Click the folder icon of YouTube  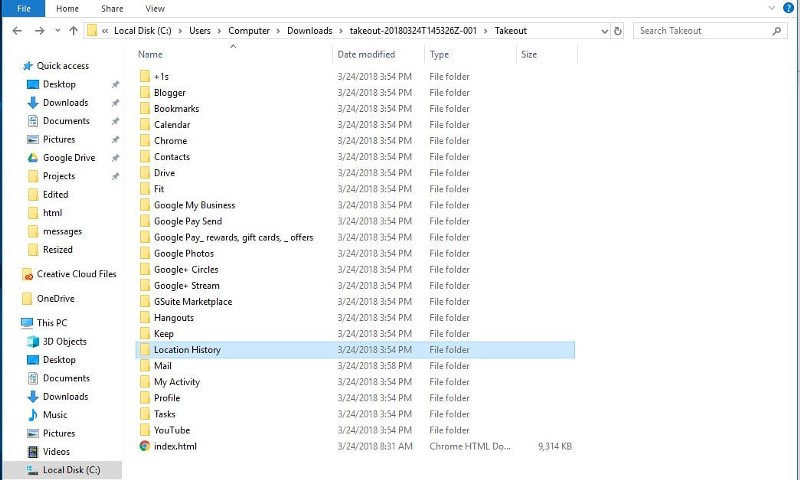click(145, 430)
